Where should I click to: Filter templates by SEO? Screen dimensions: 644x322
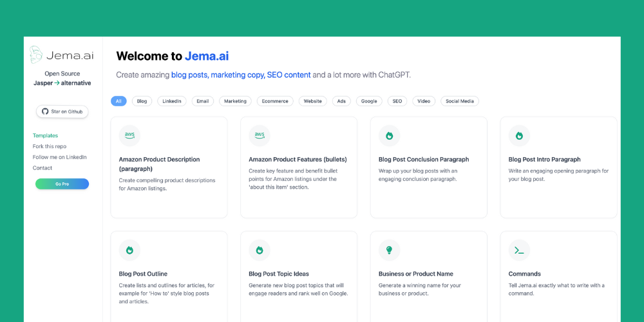pyautogui.click(x=397, y=101)
